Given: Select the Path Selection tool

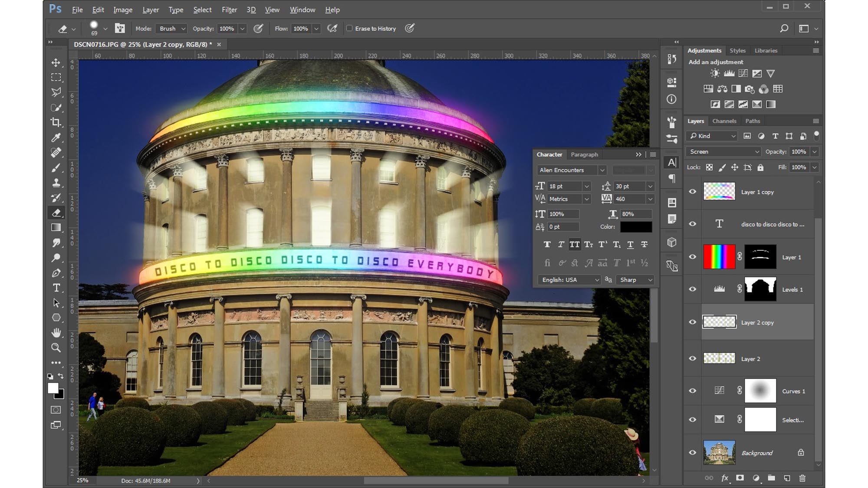Looking at the screenshot, I should pyautogui.click(x=56, y=303).
